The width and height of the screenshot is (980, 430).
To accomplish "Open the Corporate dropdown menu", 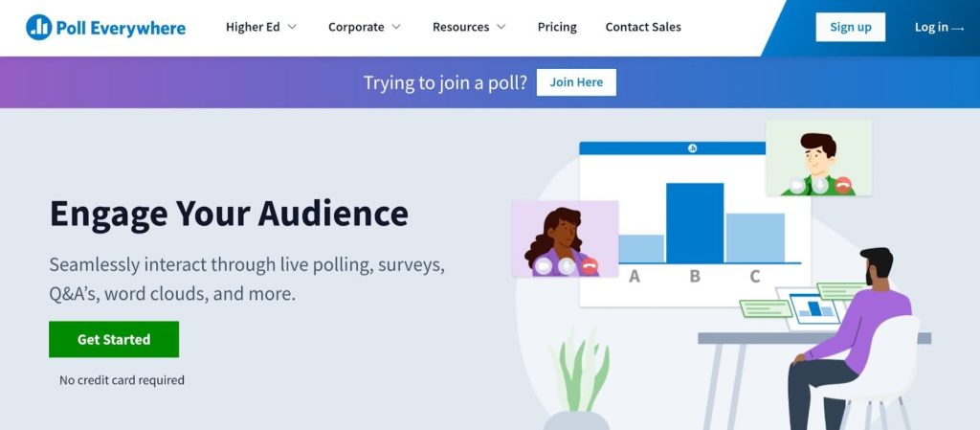I will pos(365,27).
